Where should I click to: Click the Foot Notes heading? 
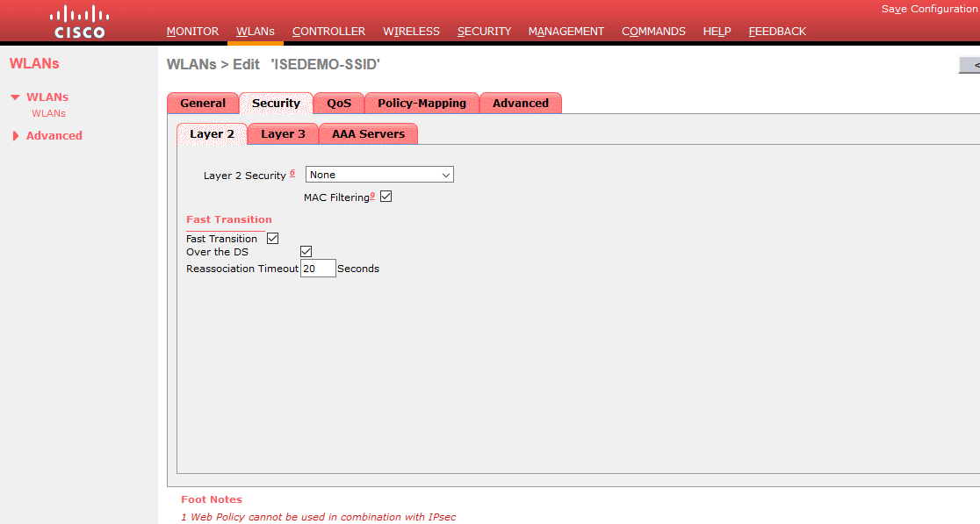point(212,499)
